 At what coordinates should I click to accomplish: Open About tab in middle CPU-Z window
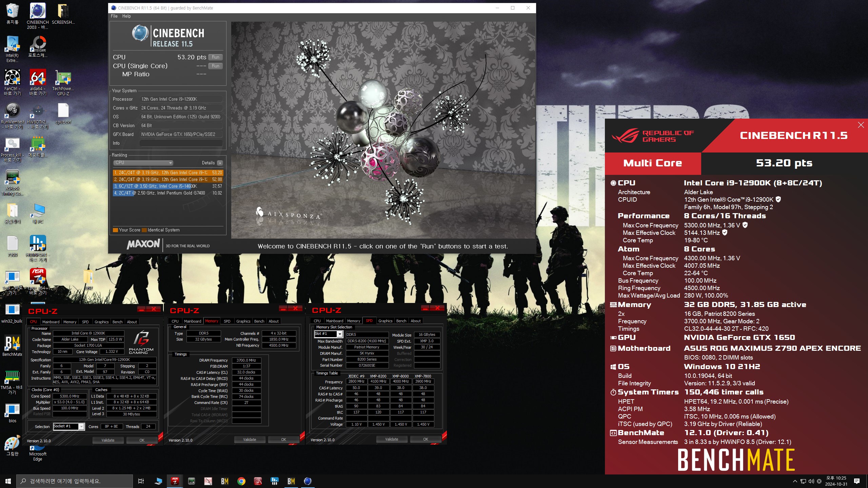(274, 321)
